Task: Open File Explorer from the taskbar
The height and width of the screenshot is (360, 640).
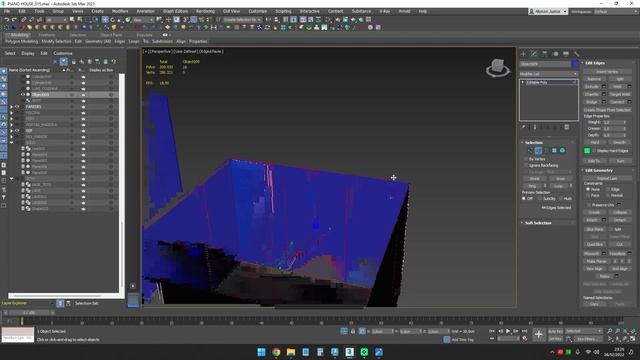Action: [x=291, y=352]
